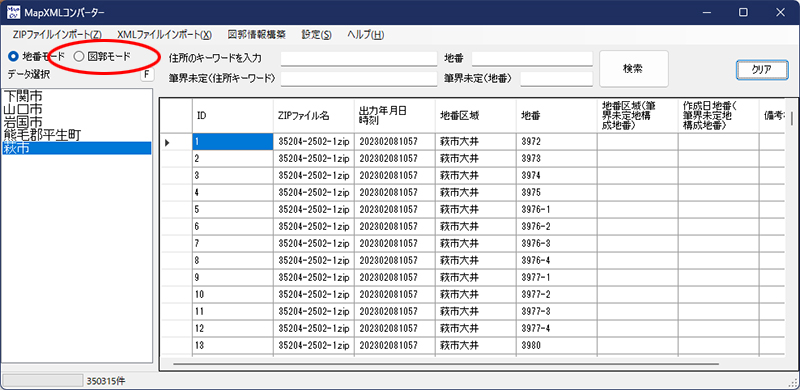Viewport: 800px width, 390px height.
Task: Click 地番 cell 3980
Action: click(x=557, y=345)
